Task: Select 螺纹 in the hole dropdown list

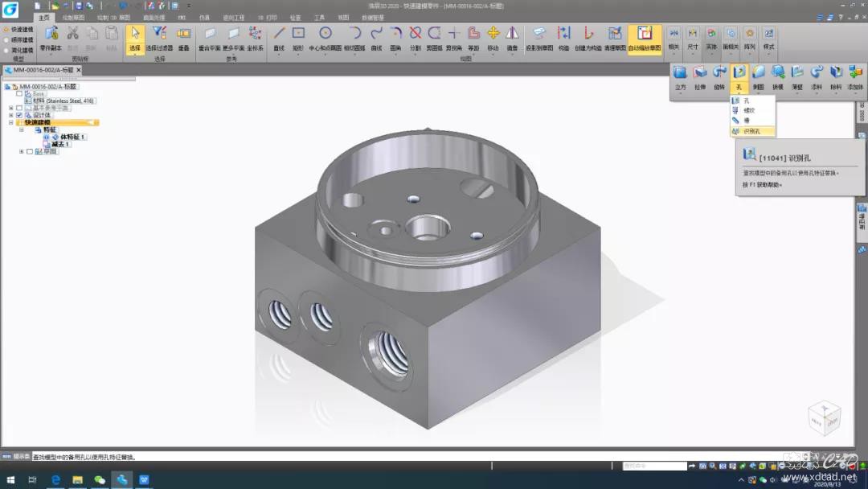Action: tap(749, 110)
